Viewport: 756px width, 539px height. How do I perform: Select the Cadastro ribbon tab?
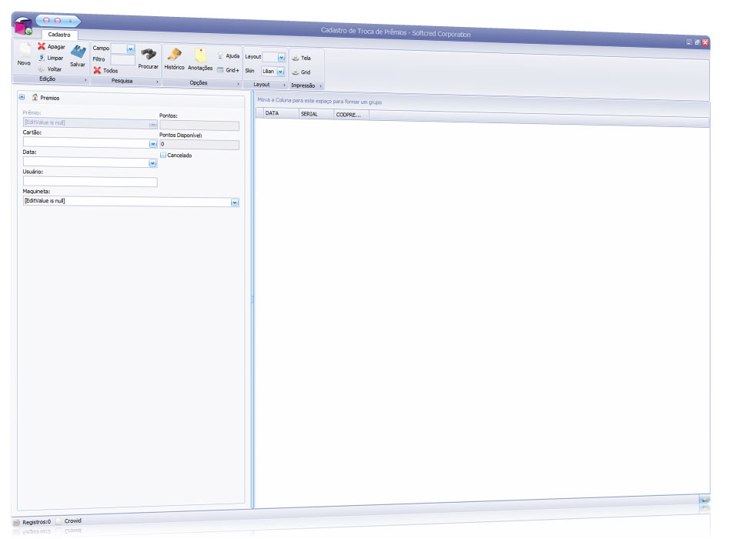[x=59, y=35]
